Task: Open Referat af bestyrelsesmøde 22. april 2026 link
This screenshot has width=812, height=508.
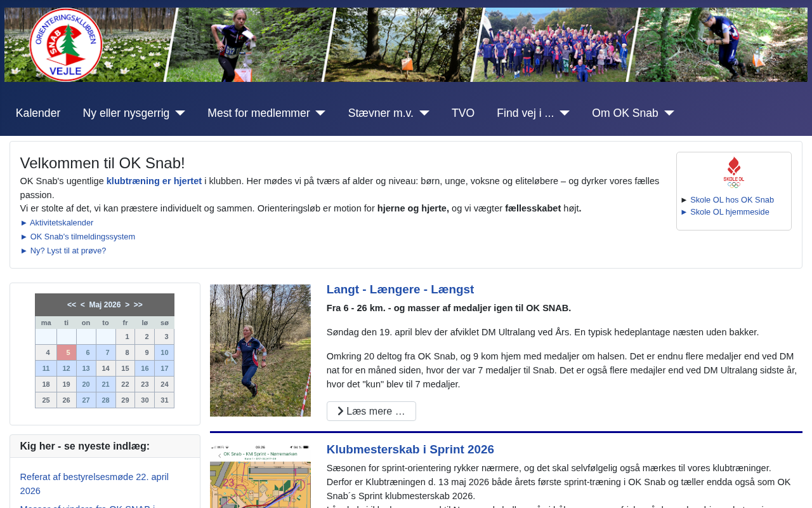Action: click(x=95, y=484)
